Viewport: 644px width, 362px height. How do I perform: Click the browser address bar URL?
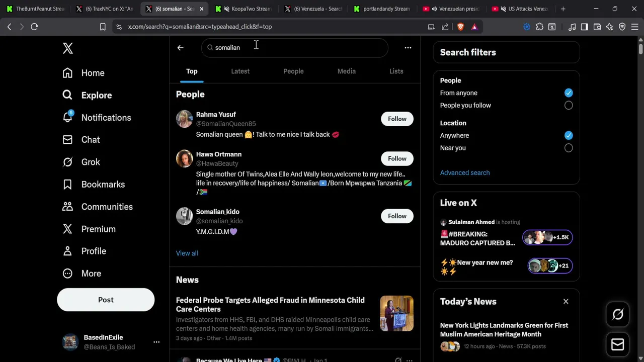tap(200, 27)
